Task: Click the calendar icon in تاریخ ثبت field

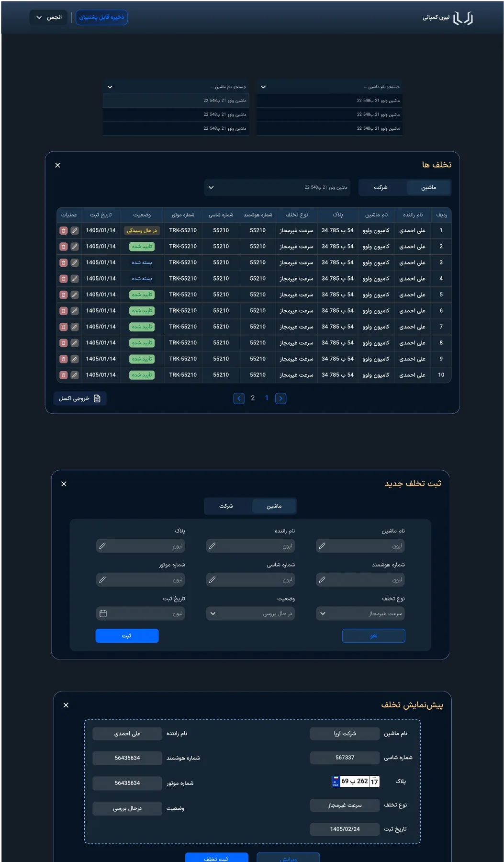Action: point(103,613)
